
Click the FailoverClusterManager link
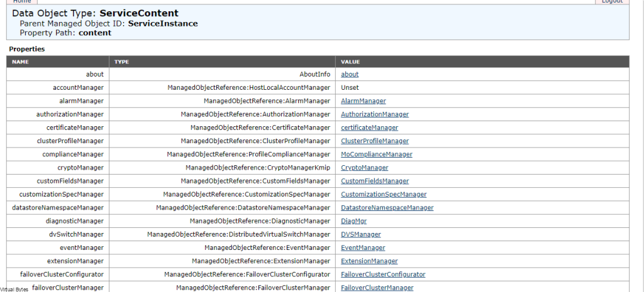click(377, 288)
